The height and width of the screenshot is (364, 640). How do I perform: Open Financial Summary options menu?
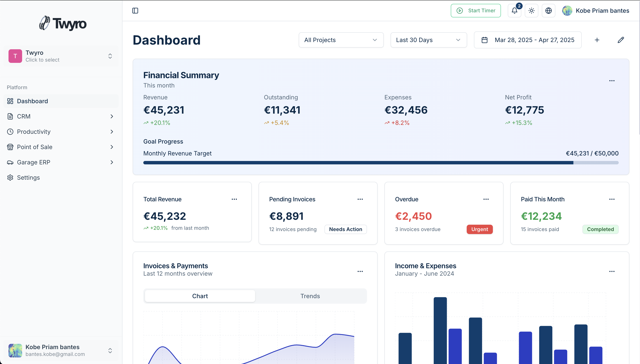612,80
